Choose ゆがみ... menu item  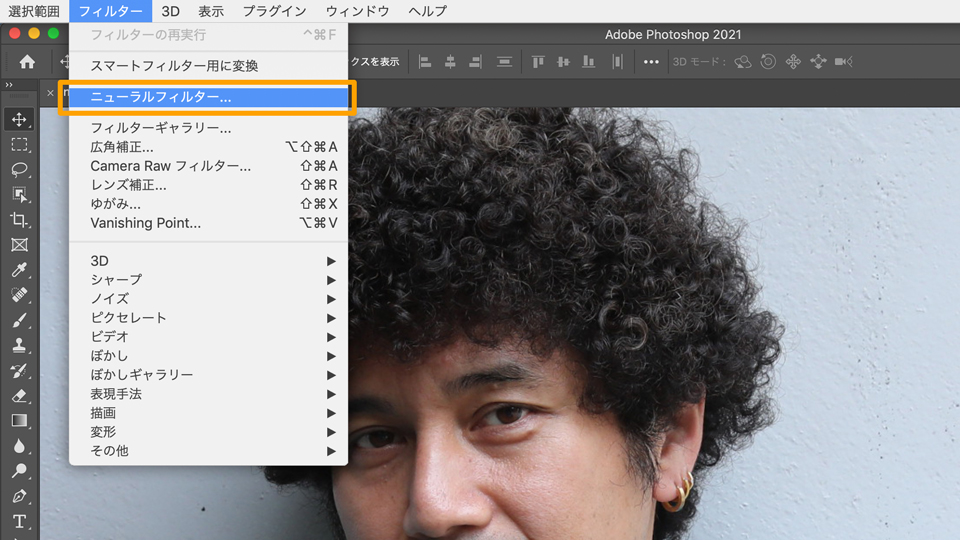[208, 204]
